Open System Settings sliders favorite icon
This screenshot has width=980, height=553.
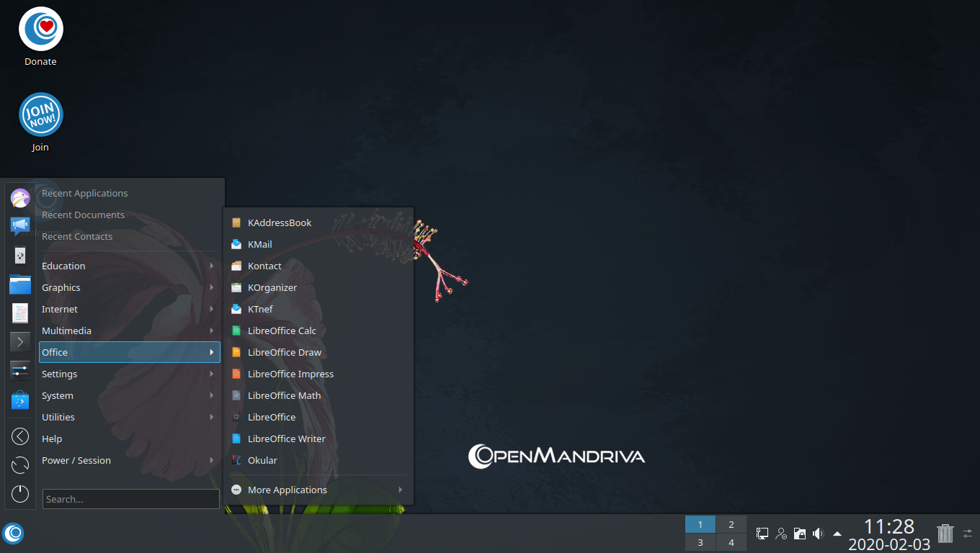click(x=20, y=370)
